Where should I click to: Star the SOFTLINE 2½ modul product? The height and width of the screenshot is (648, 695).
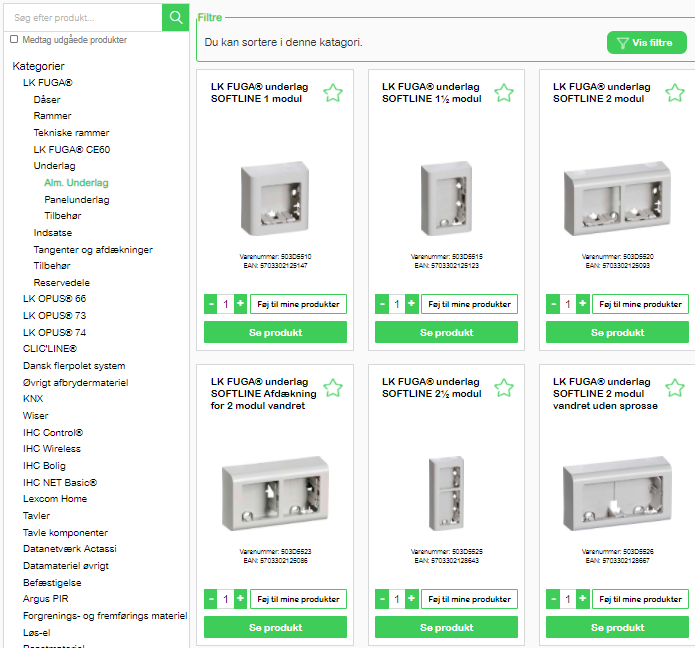pyautogui.click(x=504, y=388)
